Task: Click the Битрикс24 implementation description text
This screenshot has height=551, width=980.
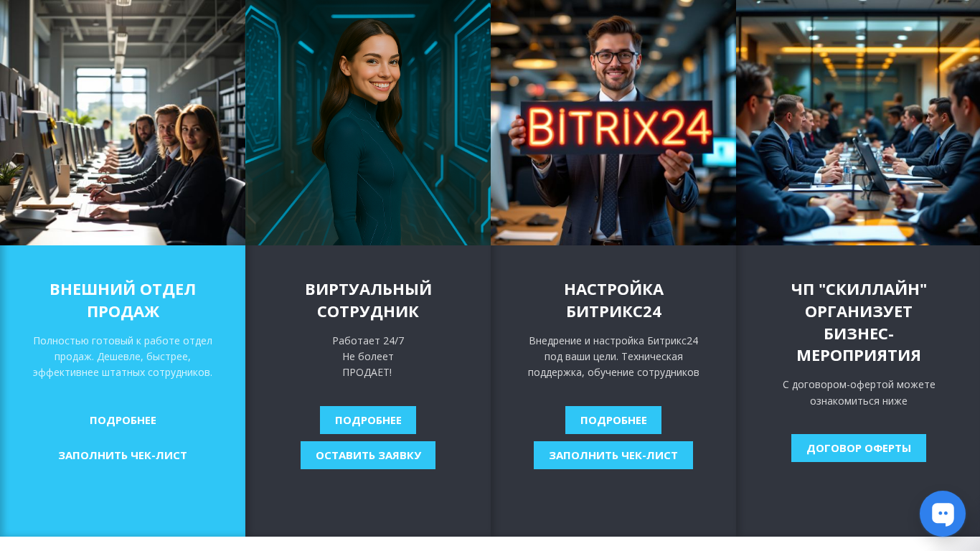Action: [x=613, y=357]
